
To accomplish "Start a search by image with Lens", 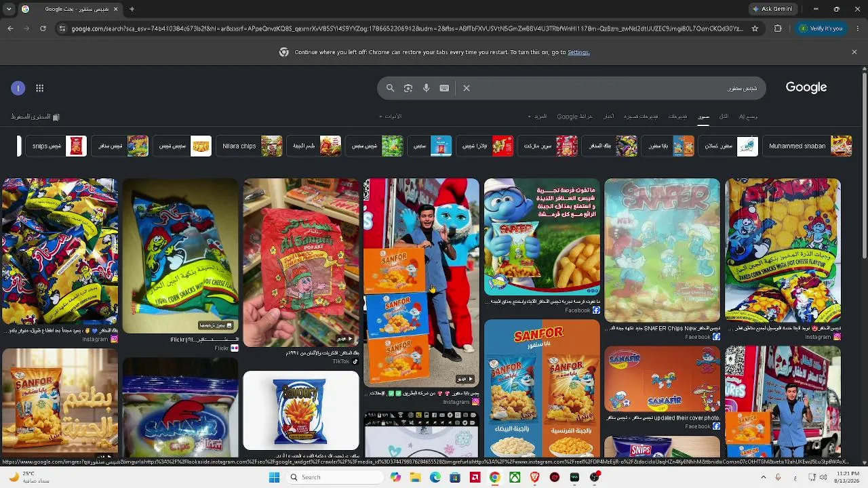I will (408, 88).
